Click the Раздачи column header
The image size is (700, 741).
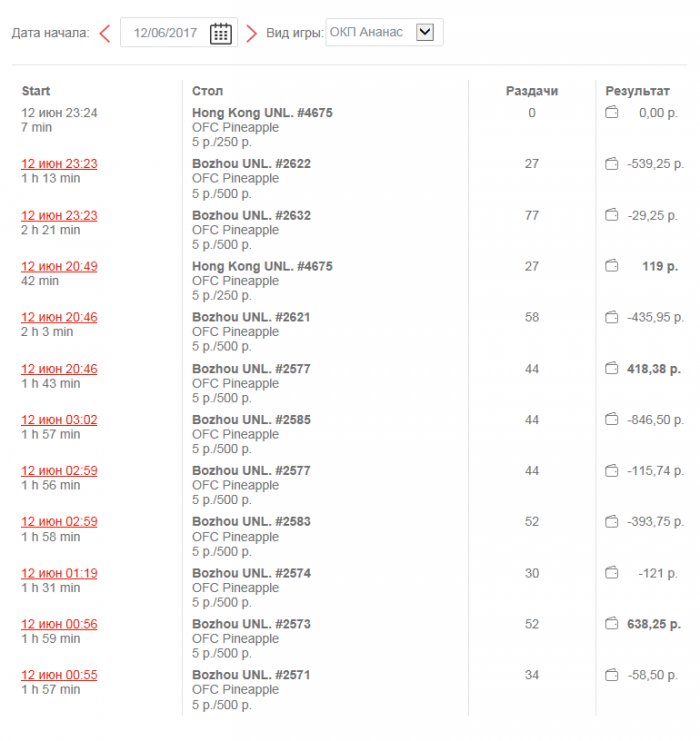[531, 91]
